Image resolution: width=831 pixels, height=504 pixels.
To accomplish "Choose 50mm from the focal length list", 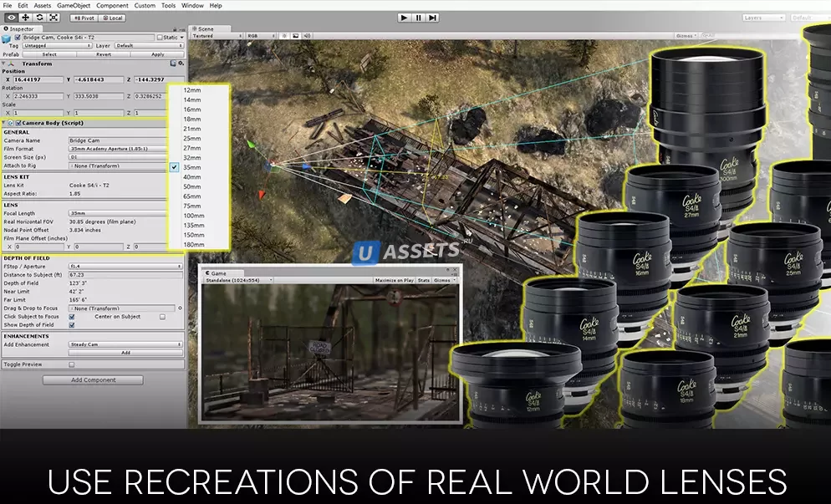I will pyautogui.click(x=191, y=186).
